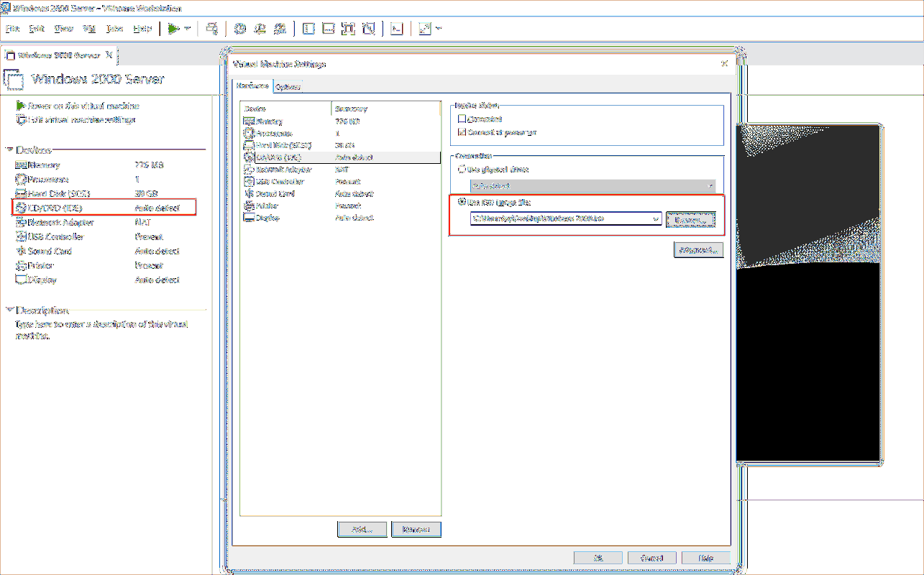Click the Advanced button

698,250
